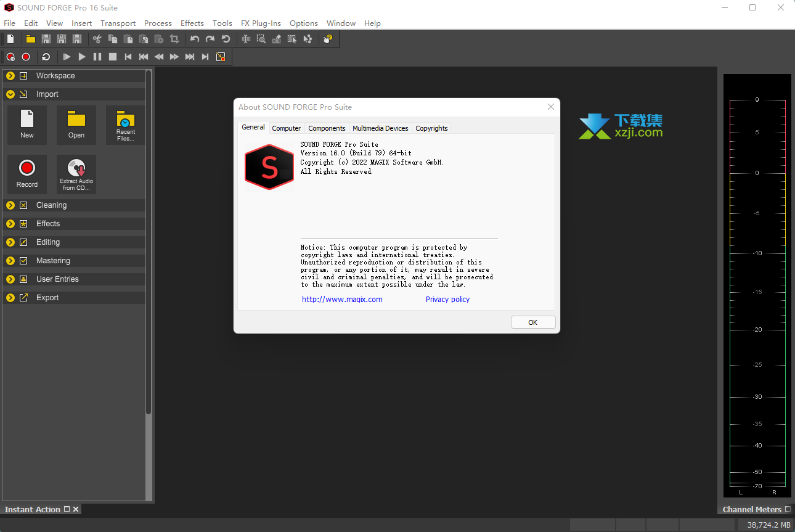Click the Go to Start transport button

point(128,57)
